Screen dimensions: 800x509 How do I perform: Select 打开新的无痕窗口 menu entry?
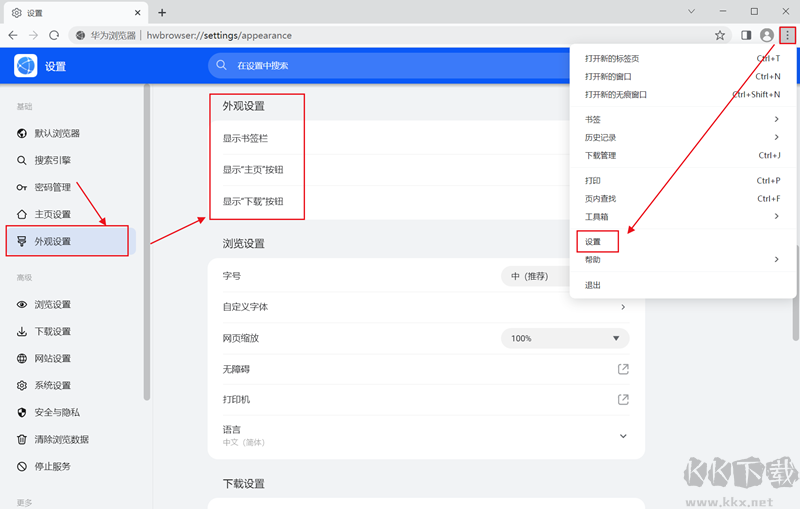[682, 94]
